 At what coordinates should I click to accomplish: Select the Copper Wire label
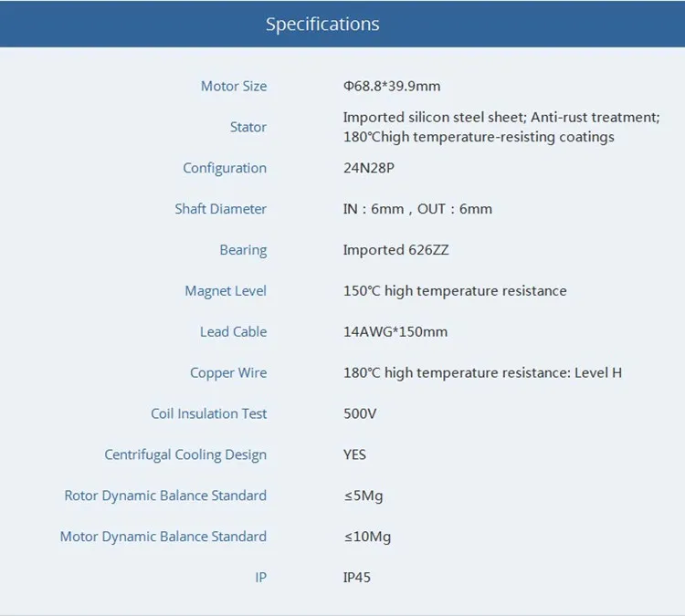point(228,373)
